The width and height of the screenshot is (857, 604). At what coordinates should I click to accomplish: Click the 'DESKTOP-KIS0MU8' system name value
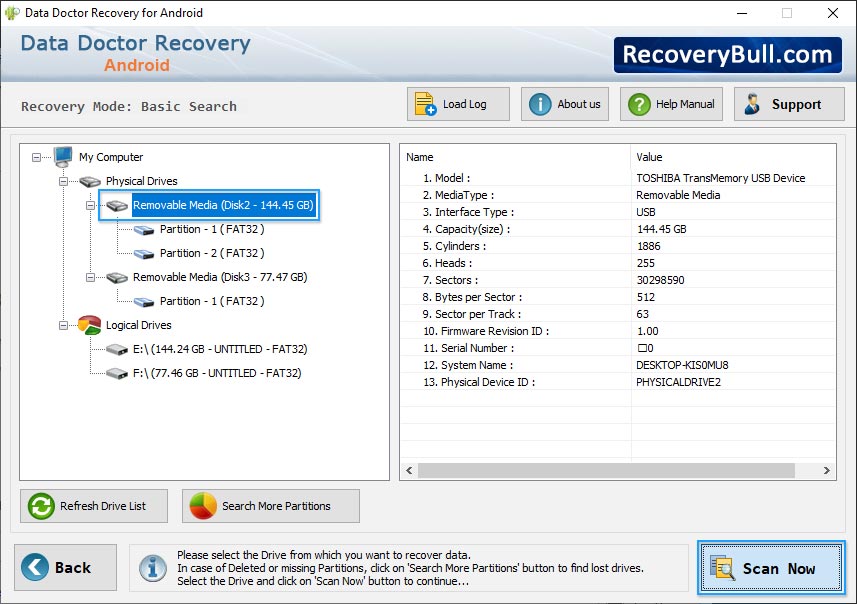point(682,365)
